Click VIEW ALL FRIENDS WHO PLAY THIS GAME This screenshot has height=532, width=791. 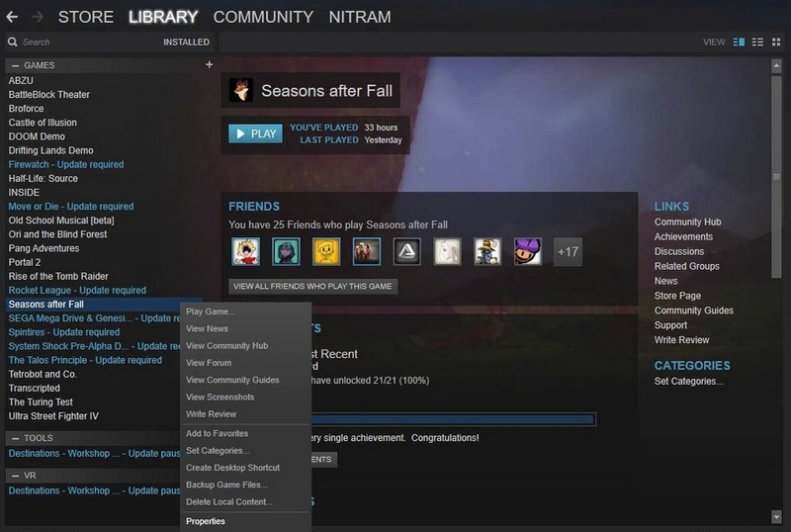(312, 286)
